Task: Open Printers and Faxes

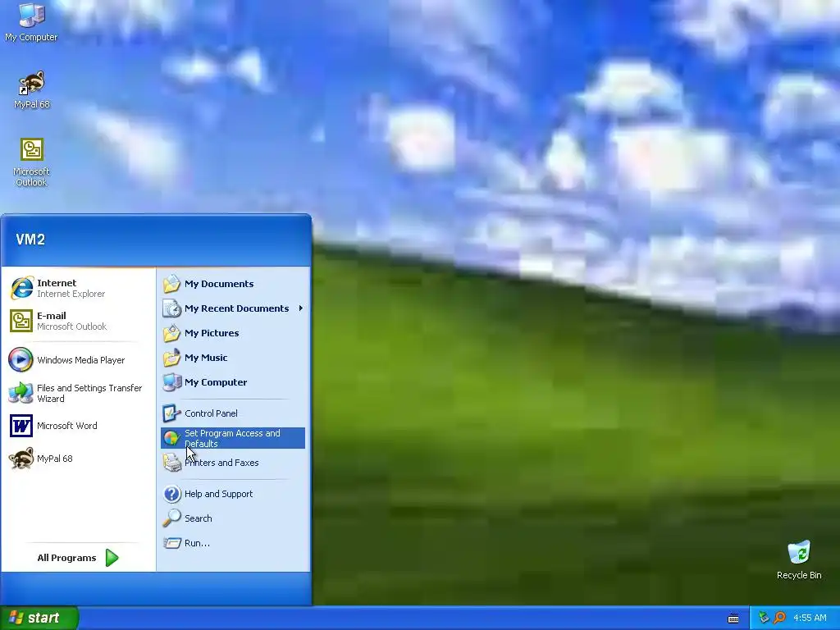Action: 233,463
